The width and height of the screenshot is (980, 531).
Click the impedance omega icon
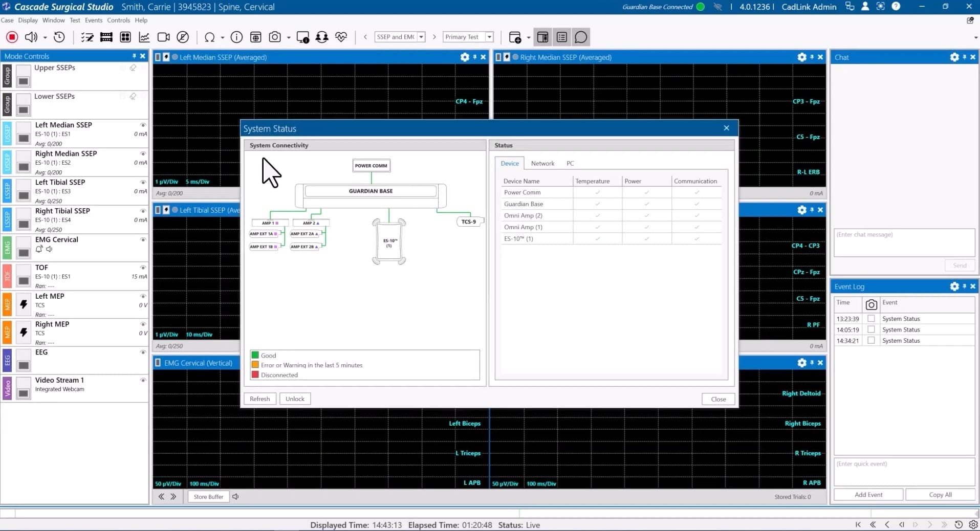click(x=209, y=37)
